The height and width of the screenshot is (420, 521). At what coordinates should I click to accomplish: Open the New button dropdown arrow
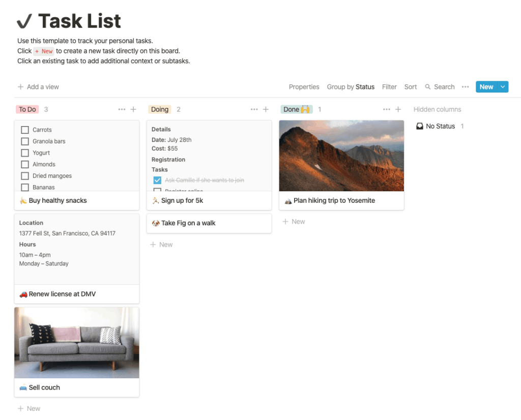(503, 86)
